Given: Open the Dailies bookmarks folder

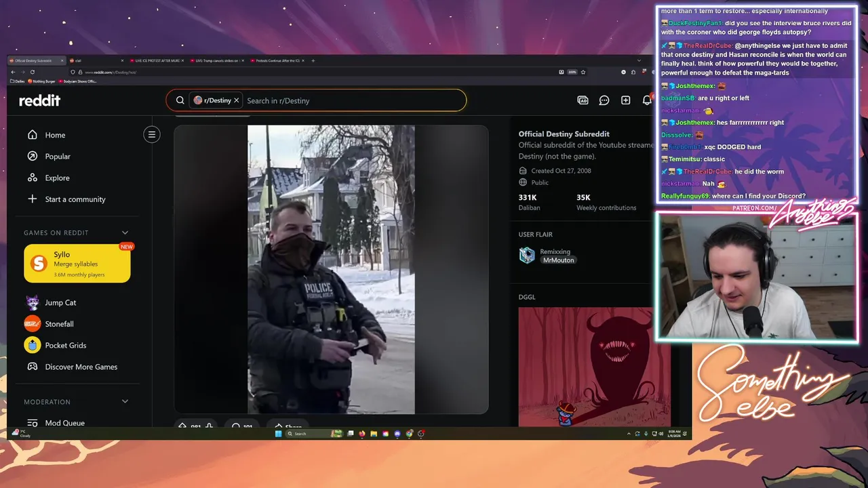Looking at the screenshot, I should [x=18, y=81].
